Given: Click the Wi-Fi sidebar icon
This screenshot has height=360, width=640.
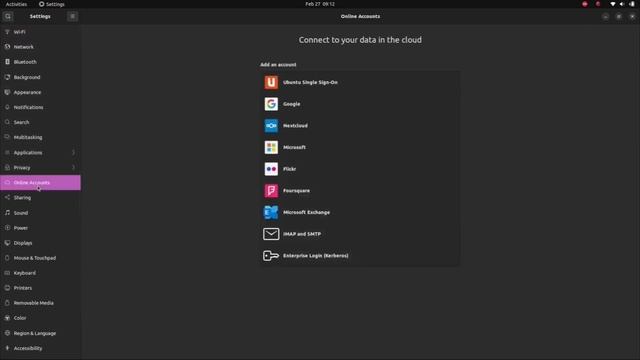Looking at the screenshot, I should tap(7, 32).
